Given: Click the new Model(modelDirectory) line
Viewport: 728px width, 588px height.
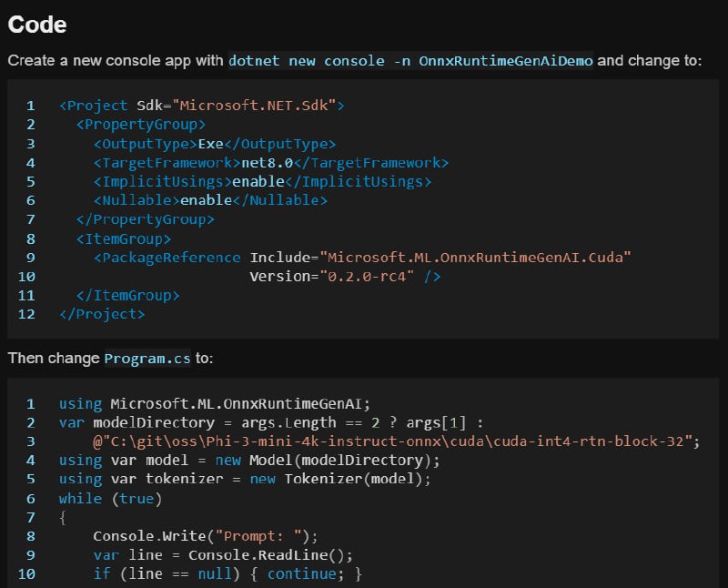Looking at the screenshot, I should click(x=249, y=461).
